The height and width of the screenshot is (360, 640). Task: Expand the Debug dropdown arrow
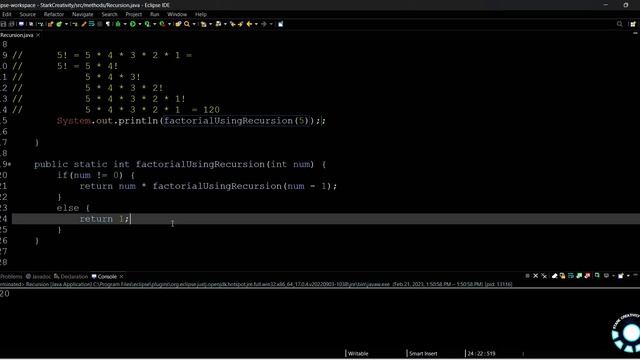[125, 24]
